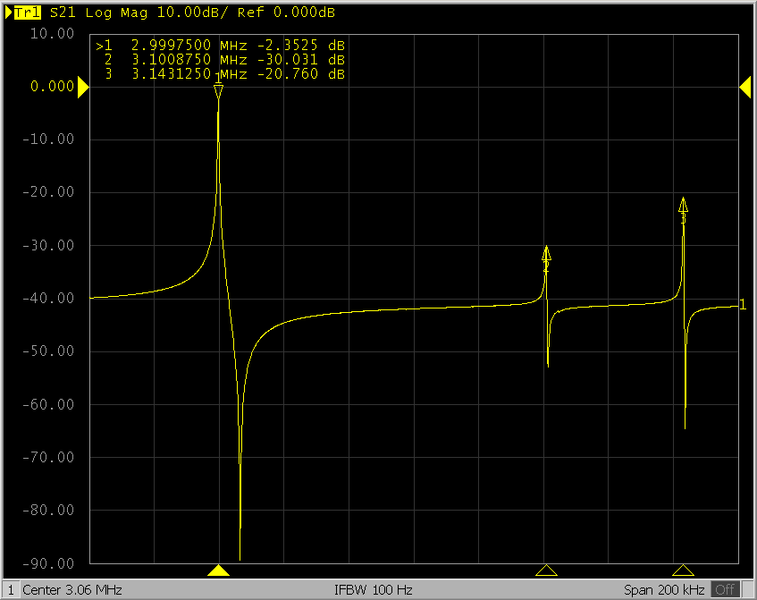Click the channel 1 indicator box
This screenshot has width=757, height=600.
tap(11, 590)
